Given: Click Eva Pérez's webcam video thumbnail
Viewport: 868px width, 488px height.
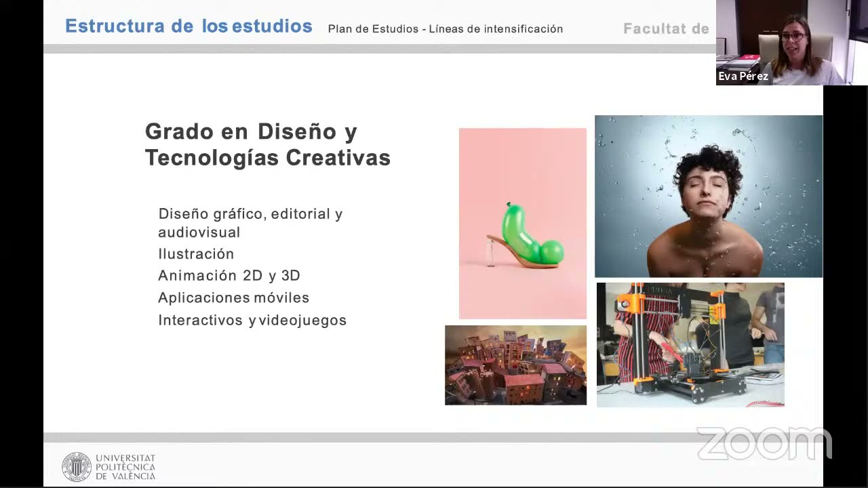Looking at the screenshot, I should point(791,42).
